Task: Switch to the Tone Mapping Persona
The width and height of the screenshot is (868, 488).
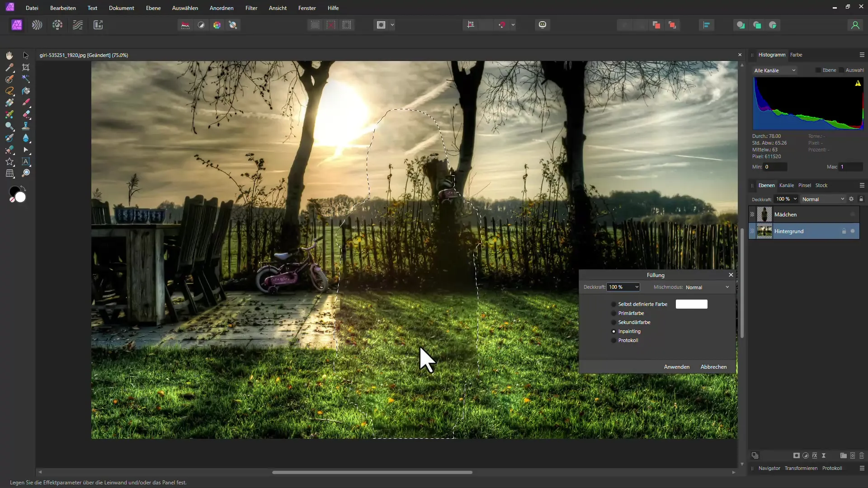Action: [x=78, y=25]
